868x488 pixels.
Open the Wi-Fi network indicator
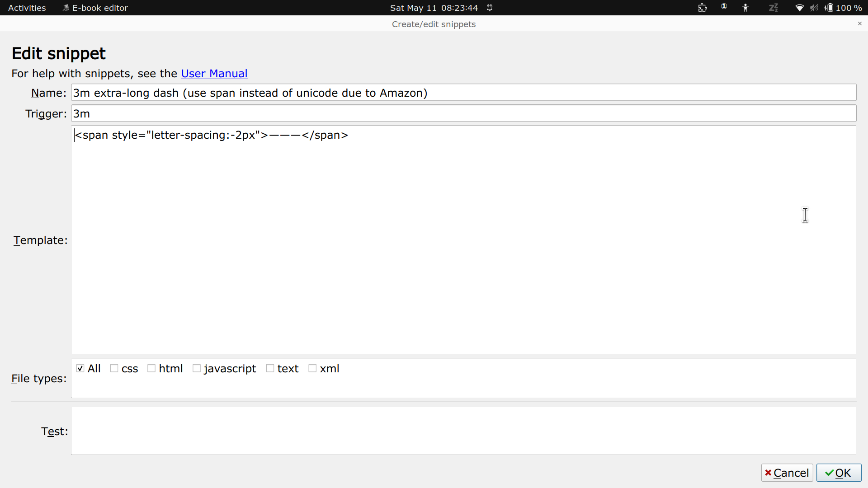click(799, 8)
